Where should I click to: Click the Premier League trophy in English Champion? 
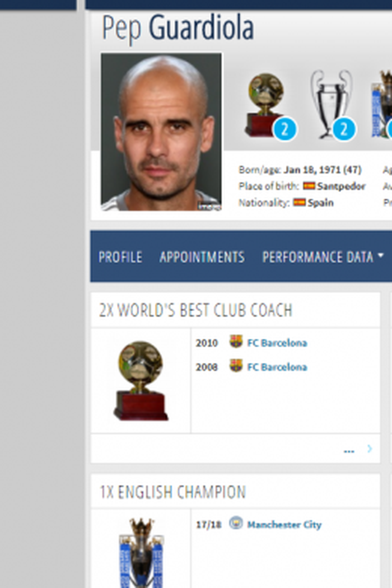pyautogui.click(x=142, y=552)
